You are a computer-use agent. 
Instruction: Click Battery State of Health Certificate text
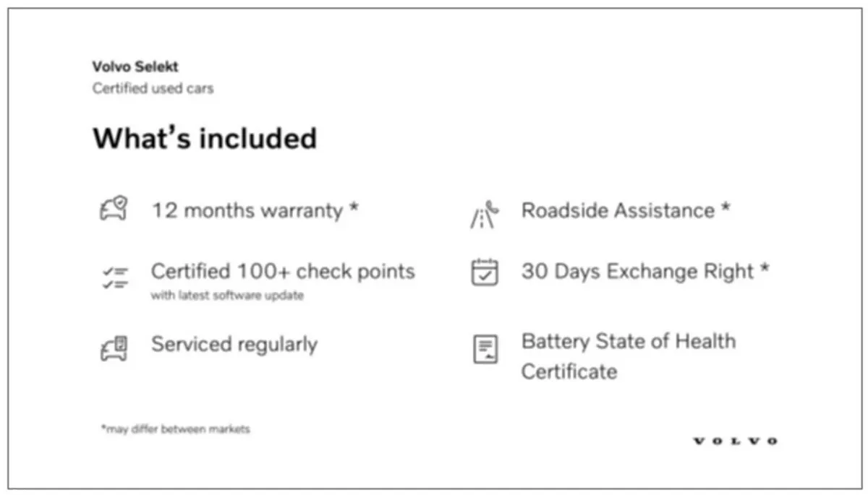tap(629, 356)
